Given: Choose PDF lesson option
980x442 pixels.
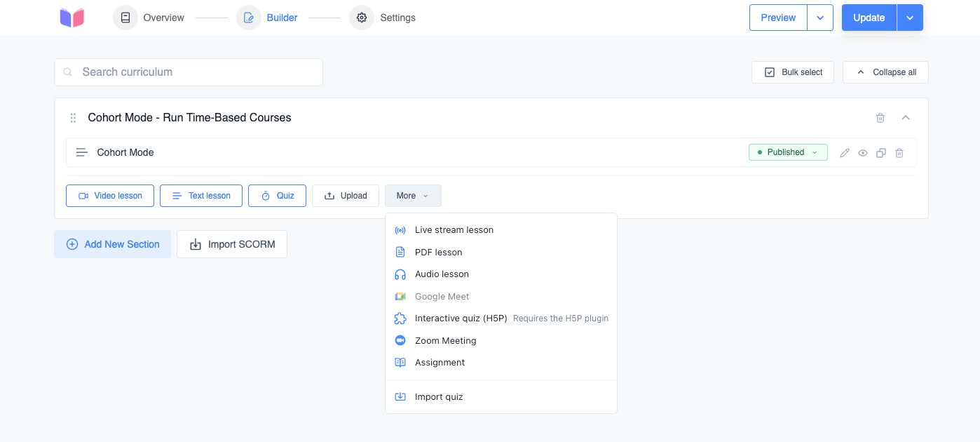Looking at the screenshot, I should [501, 252].
